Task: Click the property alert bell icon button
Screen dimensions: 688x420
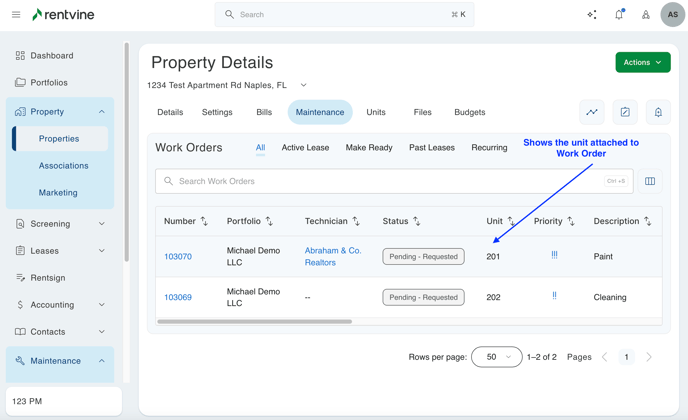Action: (658, 113)
